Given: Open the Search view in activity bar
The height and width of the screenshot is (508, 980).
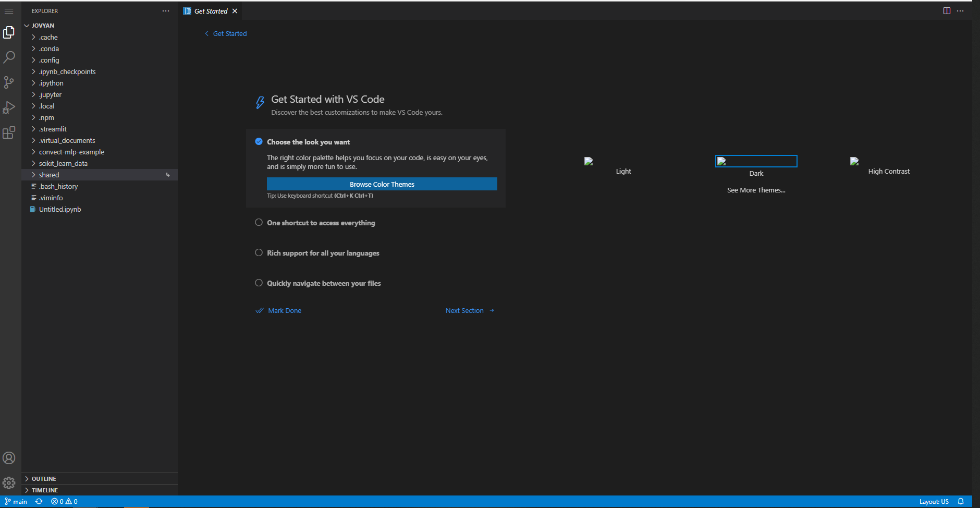Looking at the screenshot, I should (9, 57).
